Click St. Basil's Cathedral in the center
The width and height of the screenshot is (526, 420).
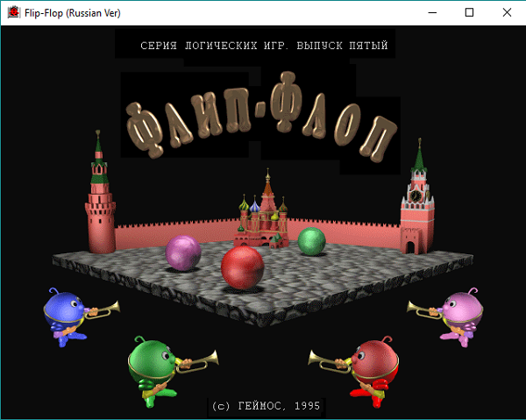pyautogui.click(x=265, y=215)
